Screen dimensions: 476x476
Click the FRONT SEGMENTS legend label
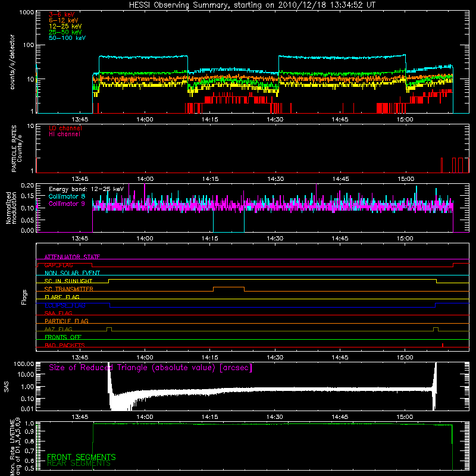click(x=82, y=457)
